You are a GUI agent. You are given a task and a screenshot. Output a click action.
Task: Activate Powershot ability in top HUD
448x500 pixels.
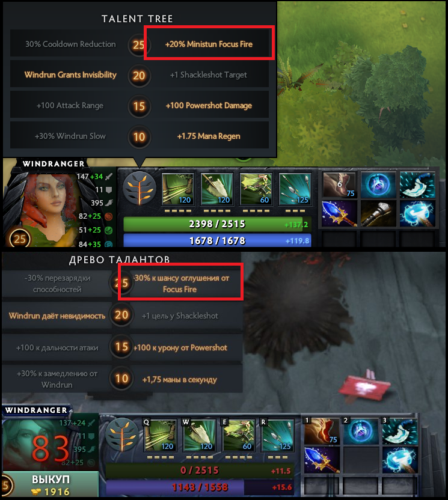coord(216,189)
